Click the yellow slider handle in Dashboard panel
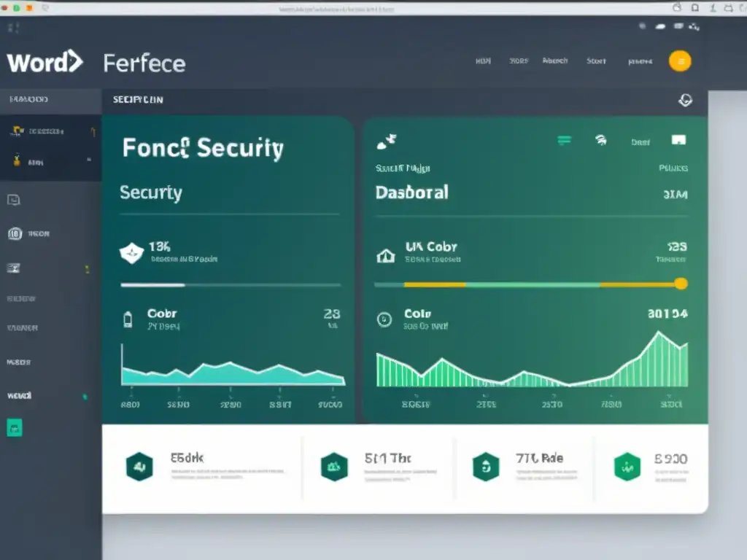747x560 pixels. click(681, 284)
